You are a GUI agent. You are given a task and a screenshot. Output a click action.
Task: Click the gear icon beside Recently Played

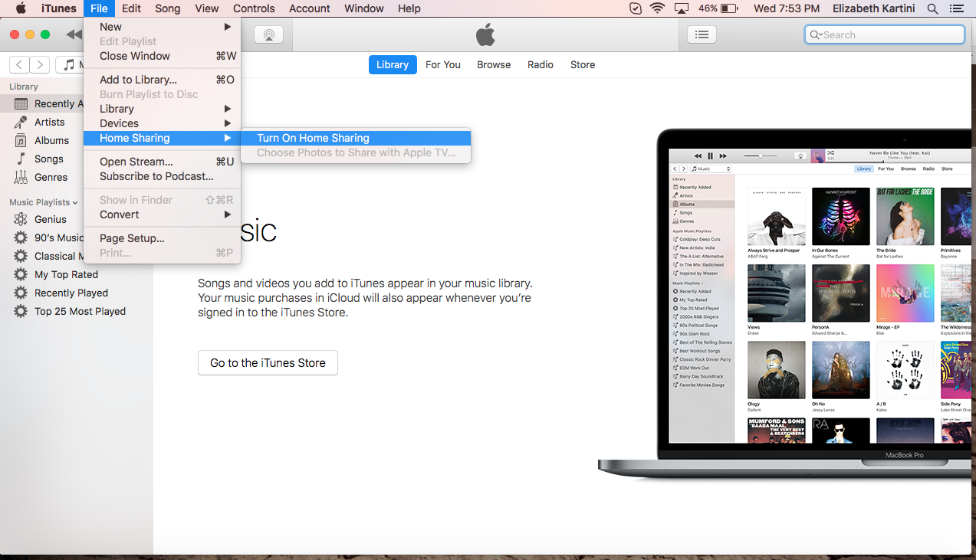point(21,293)
